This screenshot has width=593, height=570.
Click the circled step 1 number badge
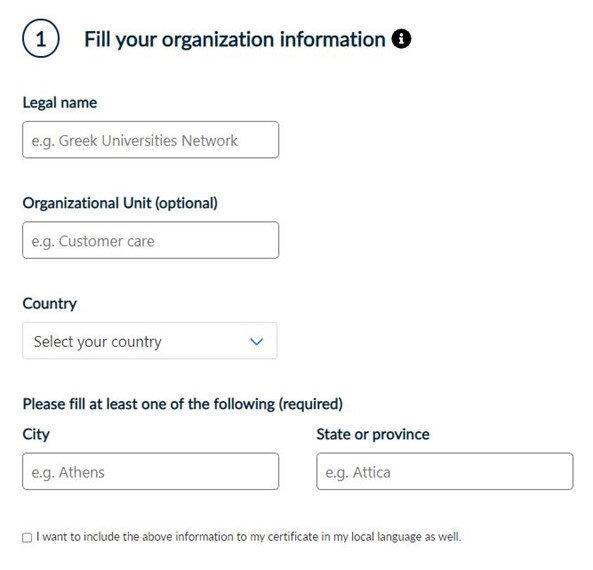(41, 39)
